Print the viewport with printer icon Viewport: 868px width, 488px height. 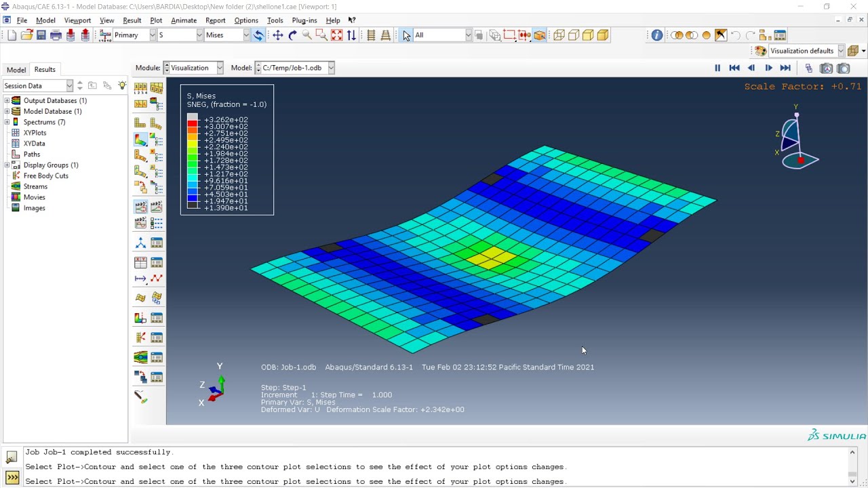click(x=56, y=35)
